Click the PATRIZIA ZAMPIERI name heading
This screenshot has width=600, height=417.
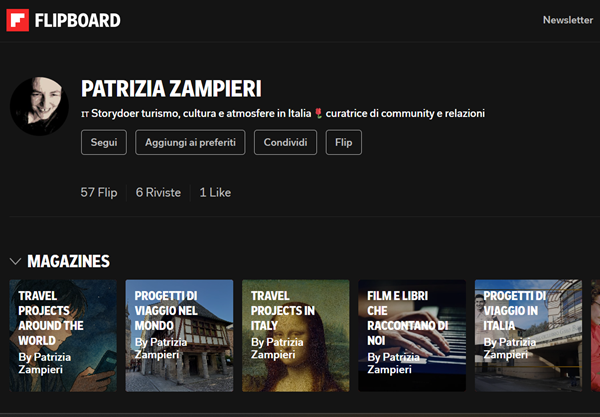[171, 89]
